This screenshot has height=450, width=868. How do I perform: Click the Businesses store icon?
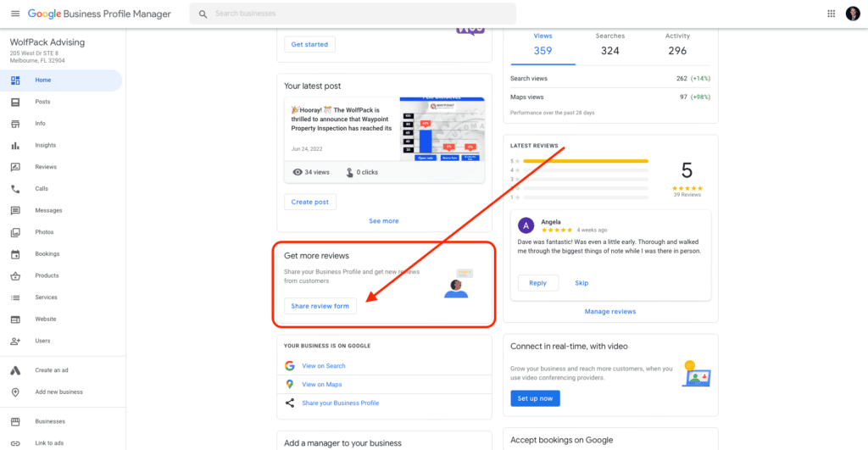[x=15, y=421]
